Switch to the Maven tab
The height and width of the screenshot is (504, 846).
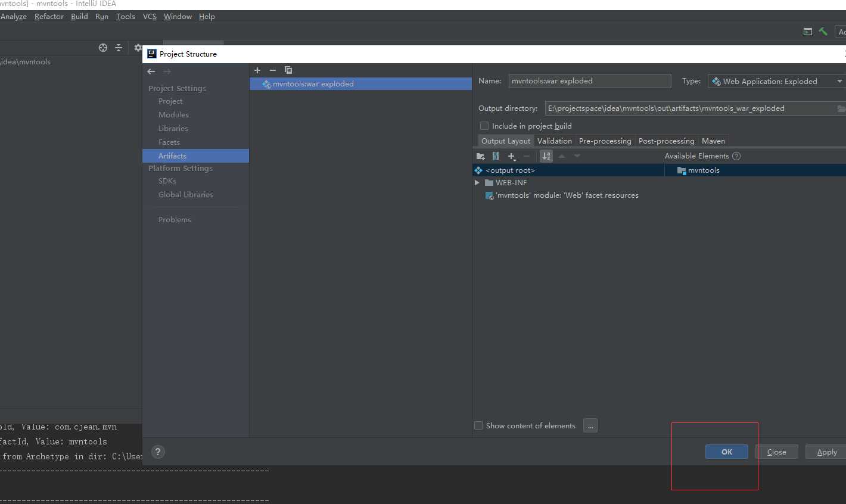713,141
